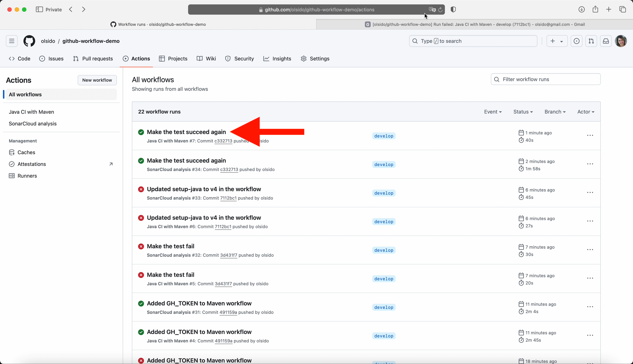
Task: Click Safari's privacy shield icon
Action: point(453,10)
